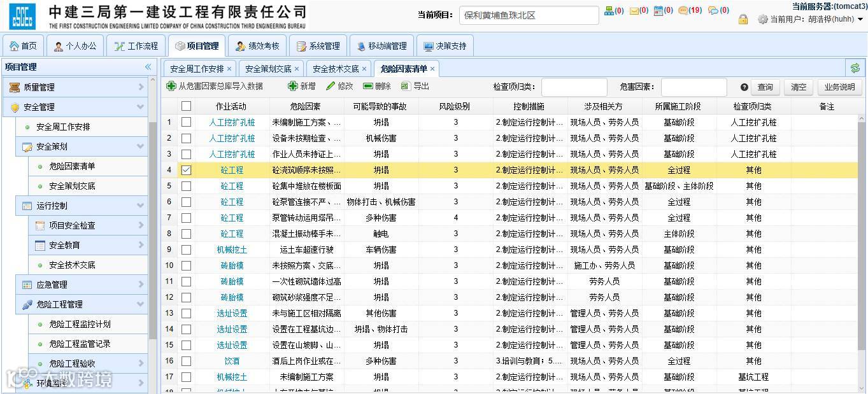Close the 危险因素清单 tab

432,69
